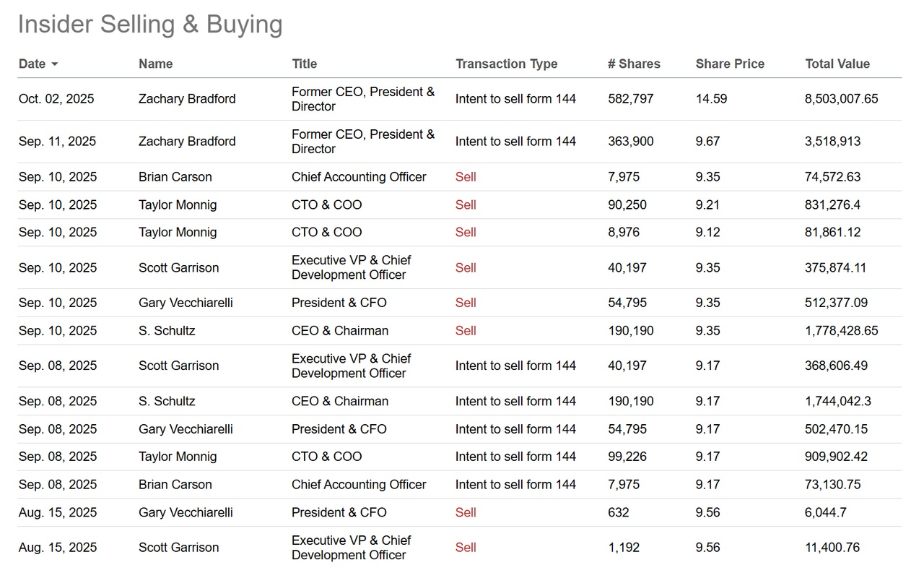Viewport: 924px width, 578px height.
Task: Select the 582,797 shares cell
Action: pyautogui.click(x=630, y=99)
